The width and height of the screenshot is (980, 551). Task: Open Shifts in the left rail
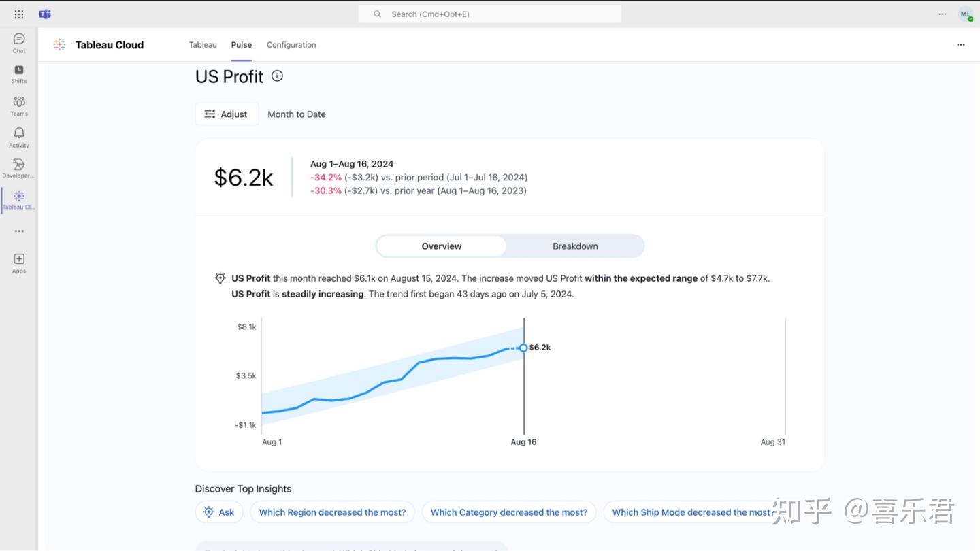click(x=19, y=74)
